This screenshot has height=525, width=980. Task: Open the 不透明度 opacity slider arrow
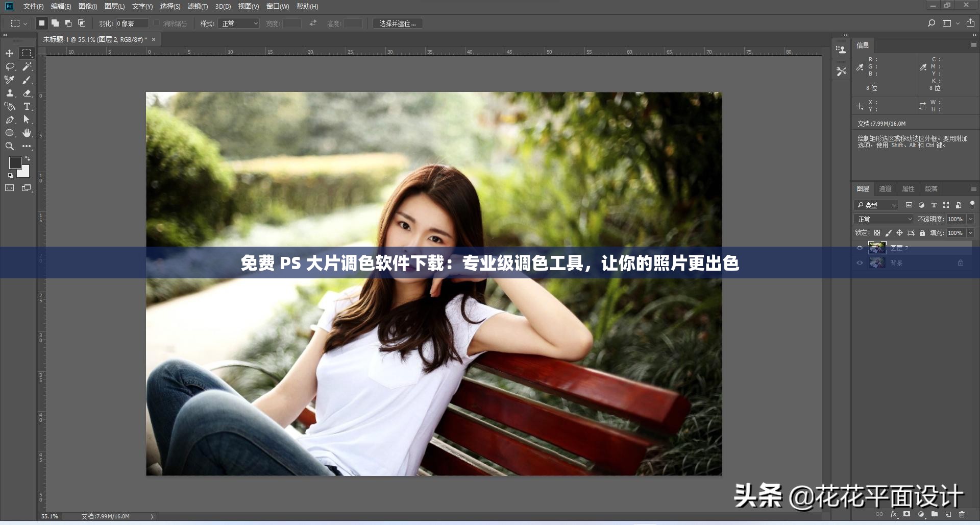pos(971,219)
